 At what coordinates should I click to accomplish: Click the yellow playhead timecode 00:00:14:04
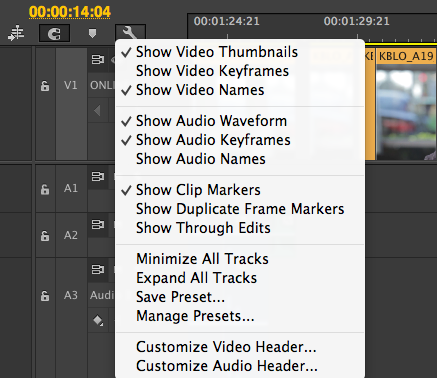pos(70,12)
